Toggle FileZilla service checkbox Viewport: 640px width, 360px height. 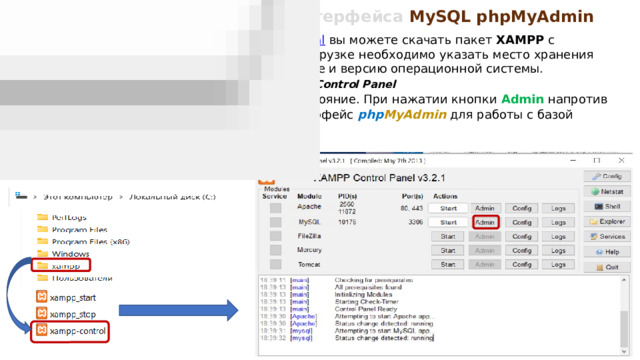pos(276,236)
